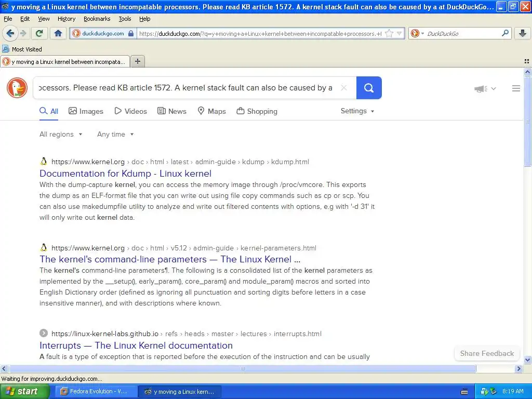The width and height of the screenshot is (532, 399).
Task: Select the All results tab
Action: [x=49, y=111]
